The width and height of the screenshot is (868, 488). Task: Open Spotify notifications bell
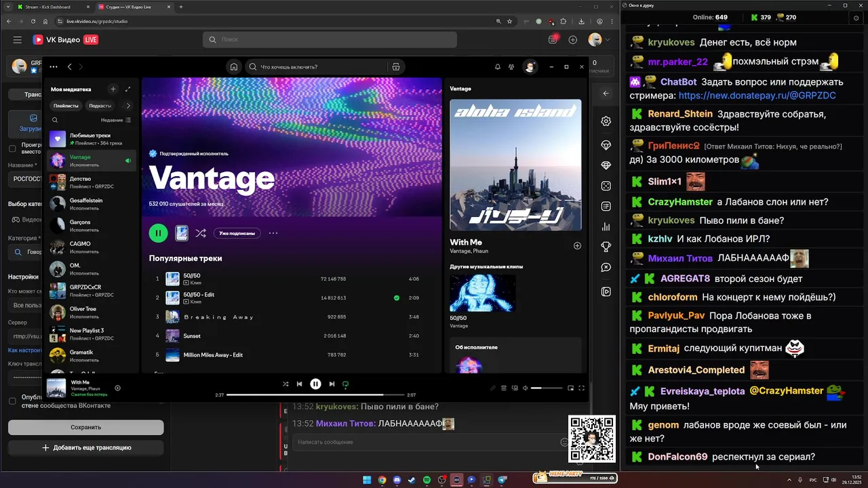coord(498,67)
